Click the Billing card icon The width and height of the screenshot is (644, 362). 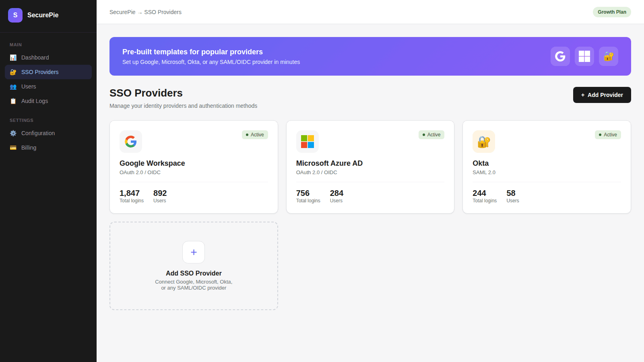coord(13,148)
